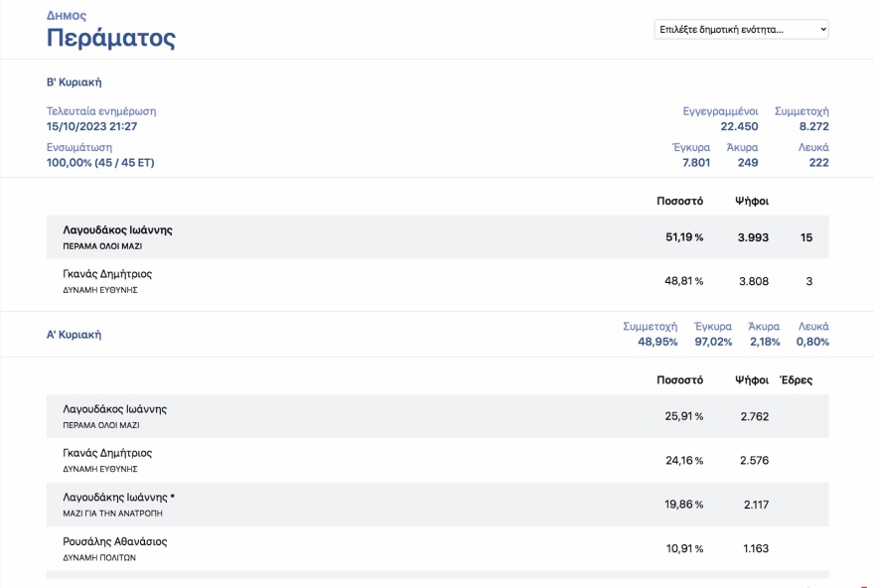Click the Β' Κυριακή section header
Viewport: 874px width, 588px height.
tap(74, 82)
